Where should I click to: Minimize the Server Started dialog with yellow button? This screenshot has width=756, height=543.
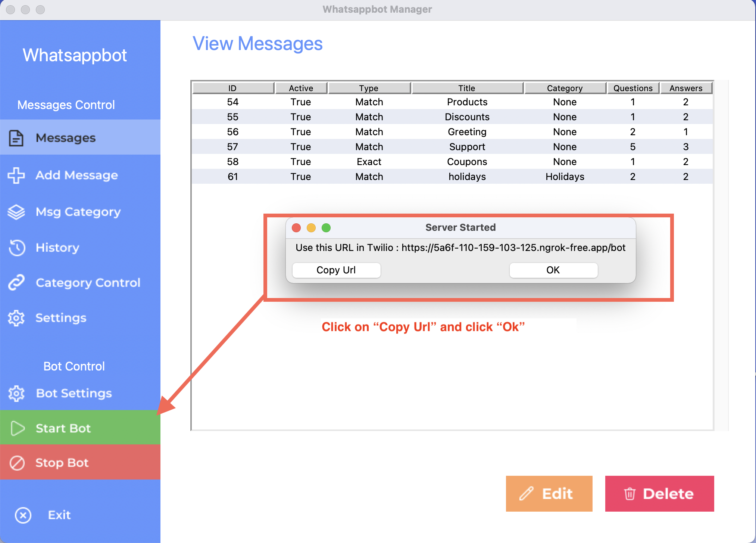(311, 228)
